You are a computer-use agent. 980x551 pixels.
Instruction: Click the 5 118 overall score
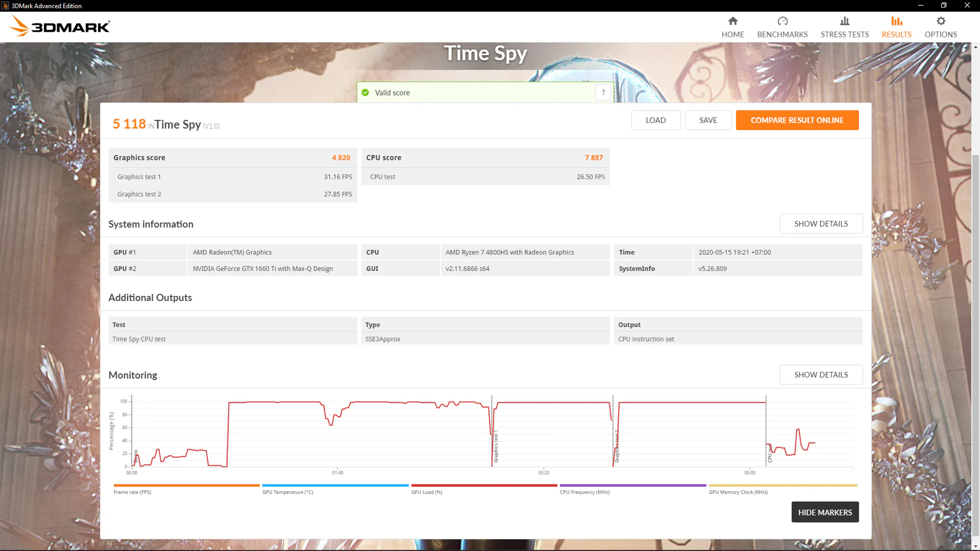[x=129, y=124]
